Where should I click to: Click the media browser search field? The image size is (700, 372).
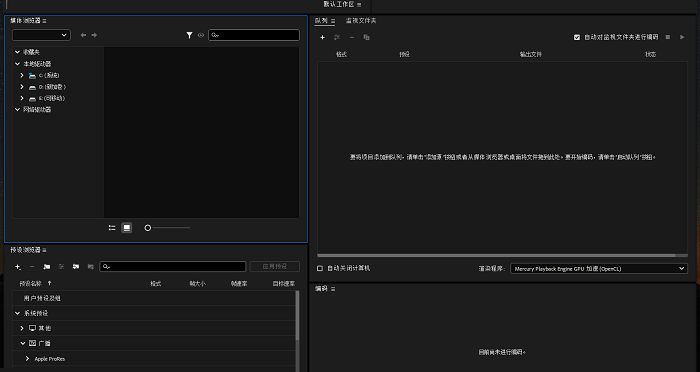click(254, 35)
